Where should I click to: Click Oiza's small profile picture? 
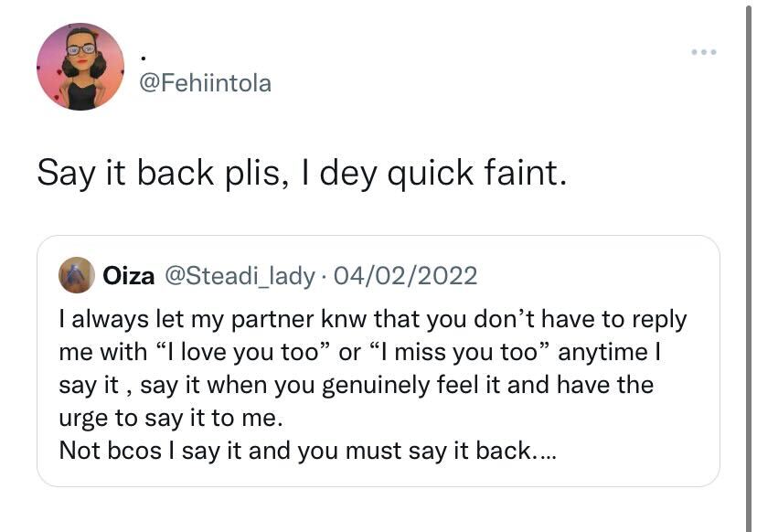(76, 275)
